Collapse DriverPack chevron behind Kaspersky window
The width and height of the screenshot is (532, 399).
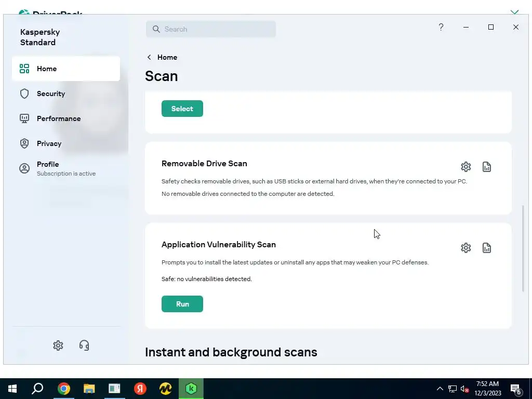(514, 12)
